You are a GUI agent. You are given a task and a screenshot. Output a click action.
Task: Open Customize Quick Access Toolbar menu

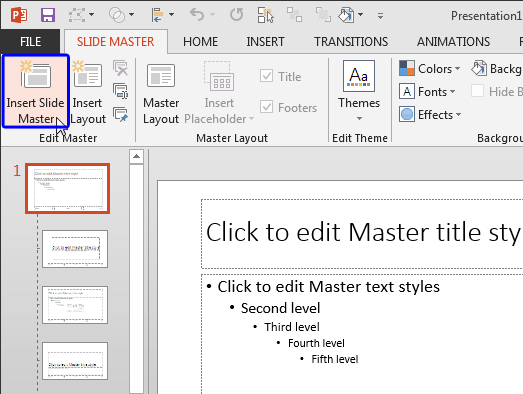coord(380,15)
